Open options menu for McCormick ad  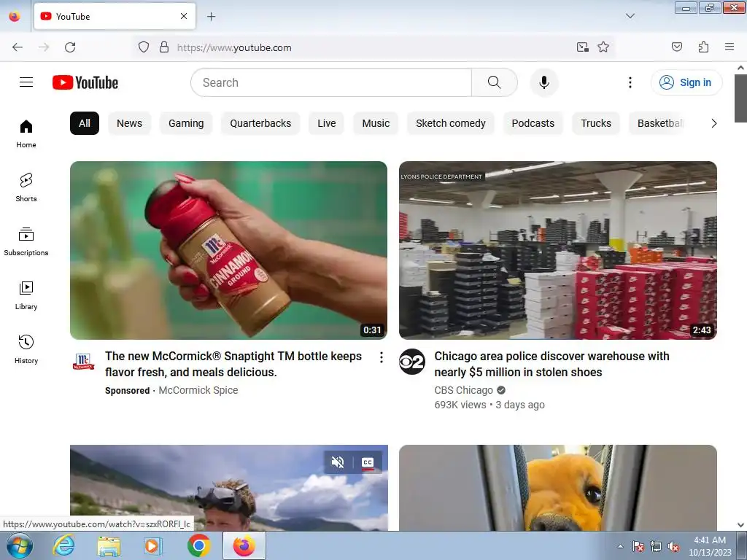point(381,357)
